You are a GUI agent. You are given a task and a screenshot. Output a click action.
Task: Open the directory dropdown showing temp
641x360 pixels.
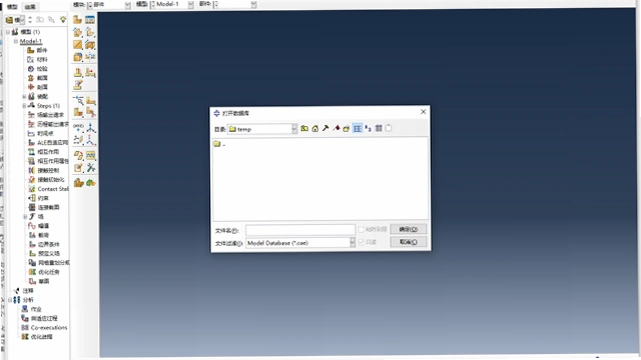coord(294,129)
